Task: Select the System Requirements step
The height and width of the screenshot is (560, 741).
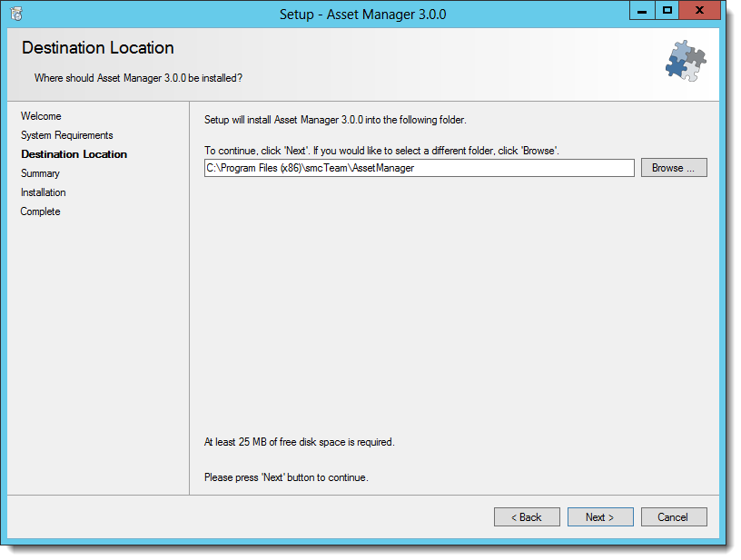Action: [x=66, y=135]
